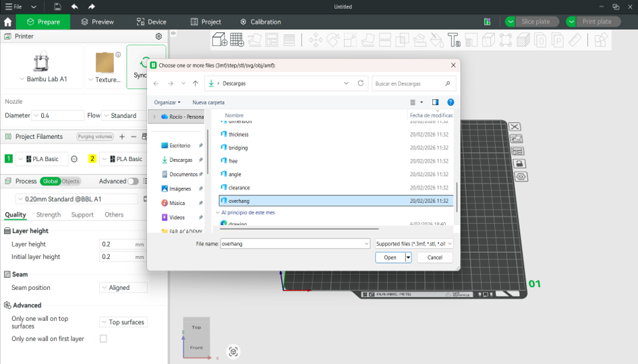The image size is (638, 364).
Task: Remove all objects on plate X icon
Action: pos(515,127)
